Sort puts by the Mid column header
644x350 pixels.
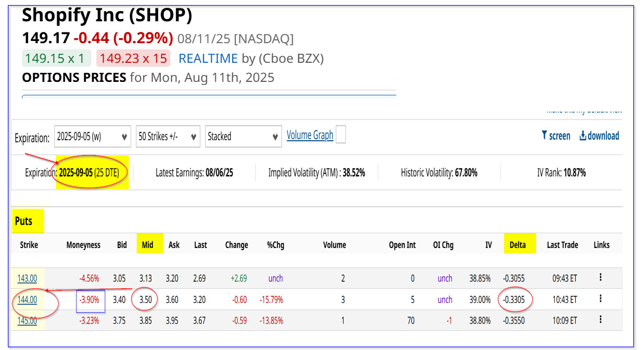pyautogui.click(x=147, y=245)
